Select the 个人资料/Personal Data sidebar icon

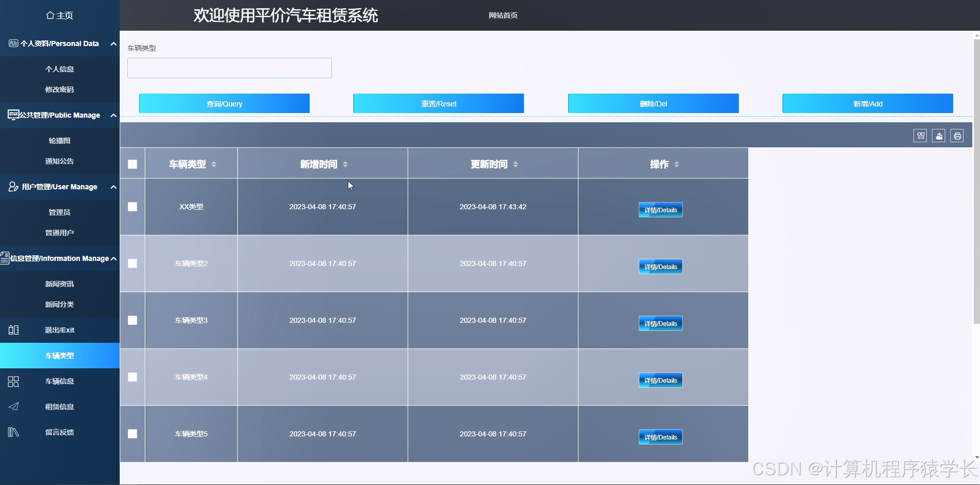pos(13,43)
